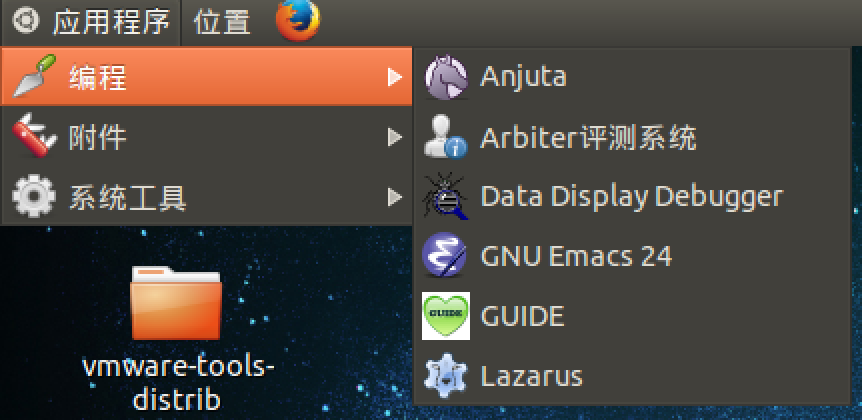Open the 位置 menu in the panel
This screenshot has width=862, height=420.
pos(222,21)
